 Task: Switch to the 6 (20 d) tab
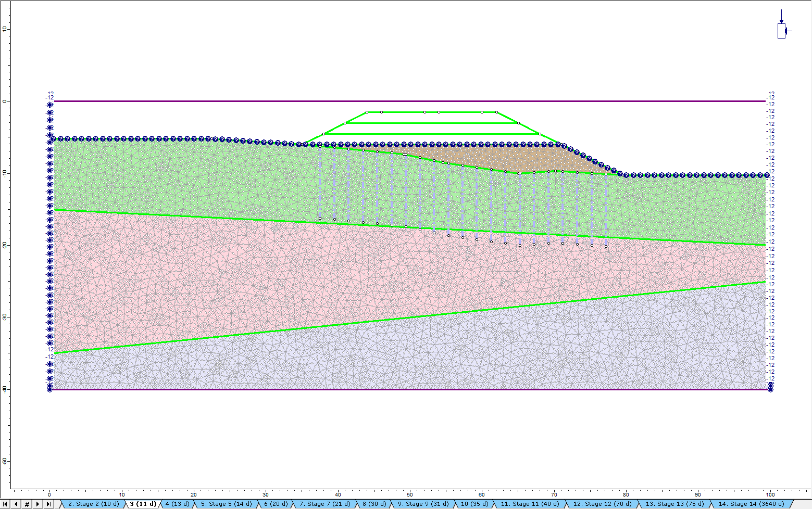click(276, 504)
